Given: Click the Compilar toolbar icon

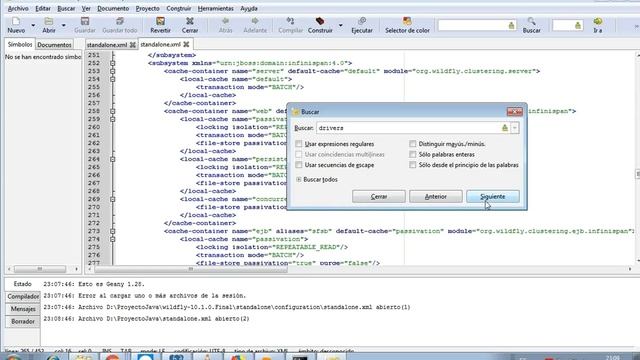Looking at the screenshot, I should tap(291, 21).
